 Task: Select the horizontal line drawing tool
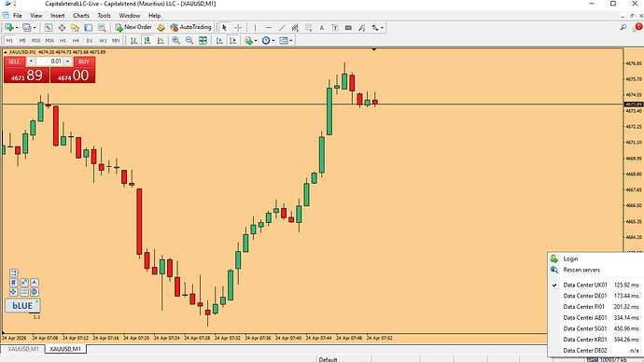[x=269, y=27]
